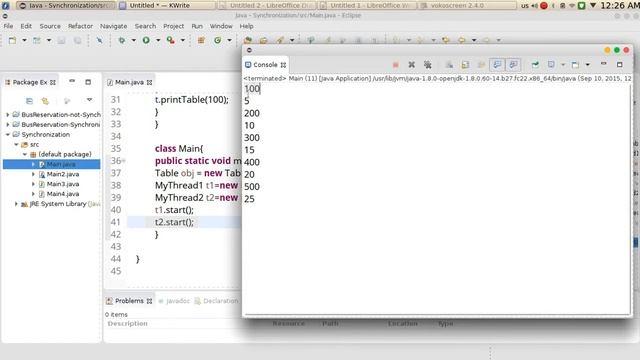The width and height of the screenshot is (640, 360).
Task: Collapse the Synchronization project node
Action: (x=8, y=134)
